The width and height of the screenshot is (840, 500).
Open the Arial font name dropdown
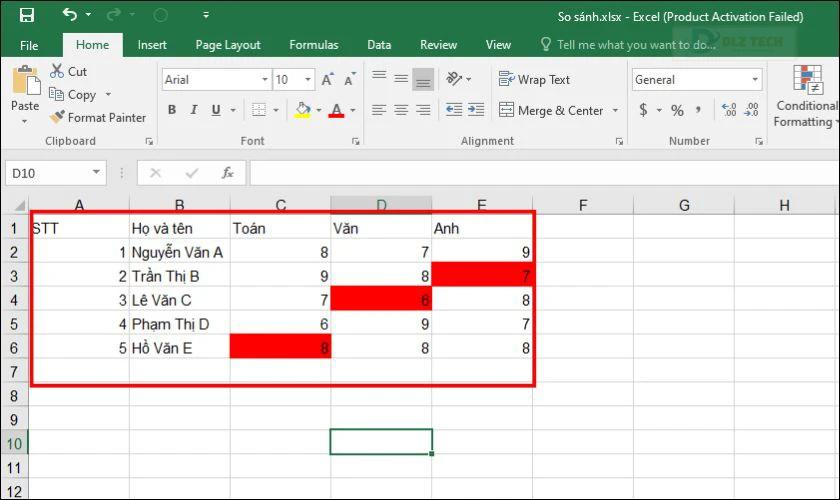265,79
